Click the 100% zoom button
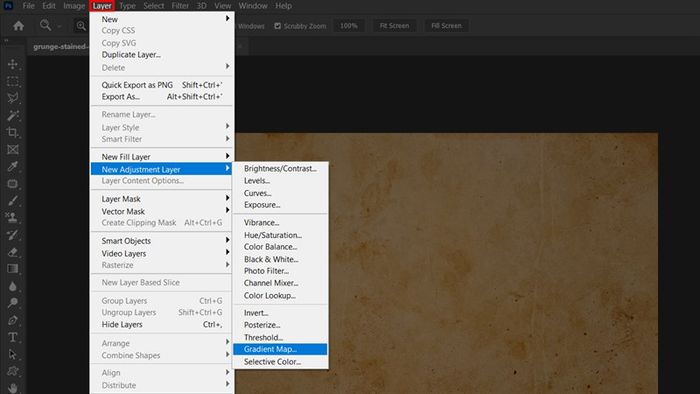 [348, 26]
